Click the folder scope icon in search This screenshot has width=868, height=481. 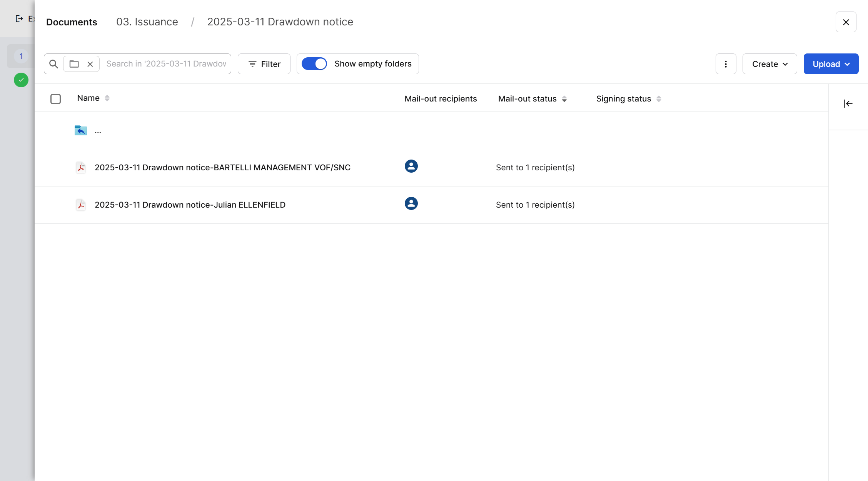tap(74, 64)
